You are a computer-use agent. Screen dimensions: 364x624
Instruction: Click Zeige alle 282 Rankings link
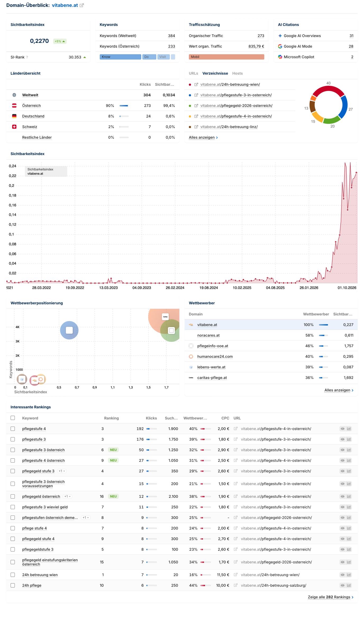coord(330,597)
